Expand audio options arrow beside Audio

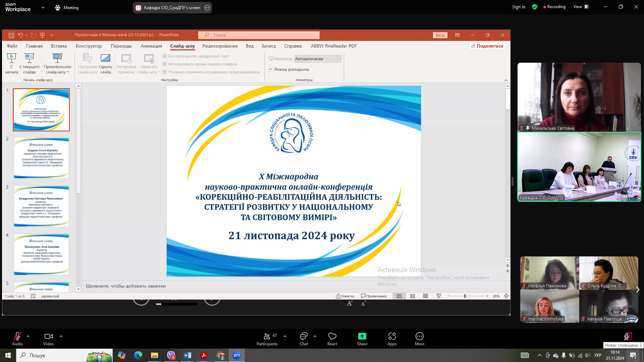click(28, 336)
